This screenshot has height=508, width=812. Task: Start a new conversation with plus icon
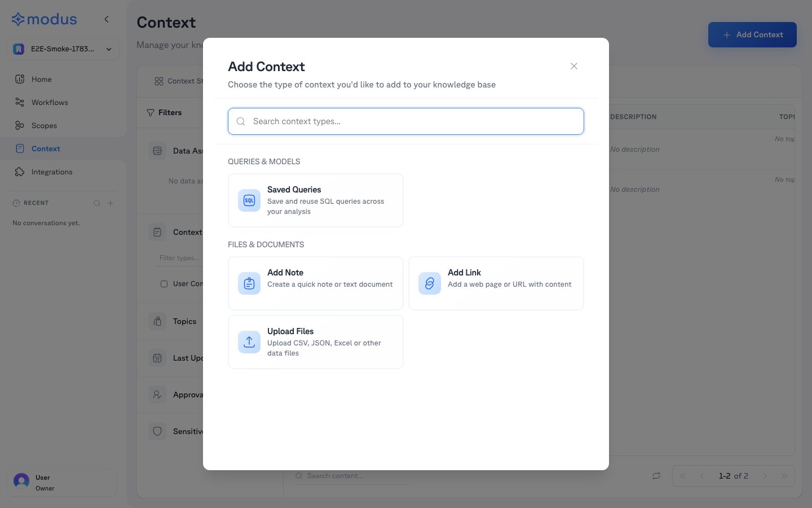[111, 203]
